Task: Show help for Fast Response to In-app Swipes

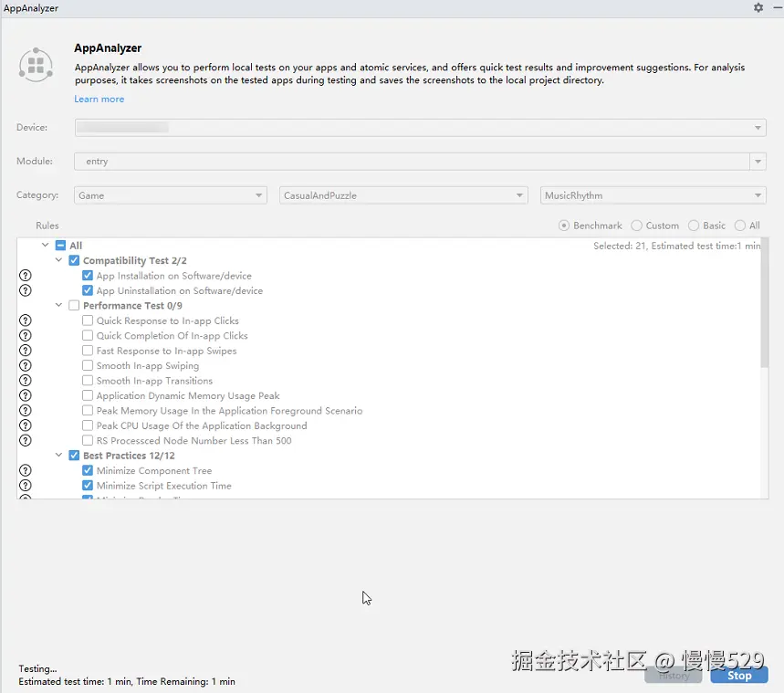Action: [25, 351]
